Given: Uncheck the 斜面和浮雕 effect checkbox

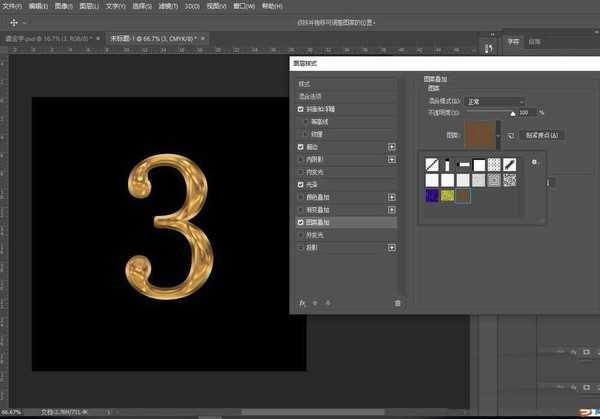Looking at the screenshot, I should point(302,108).
